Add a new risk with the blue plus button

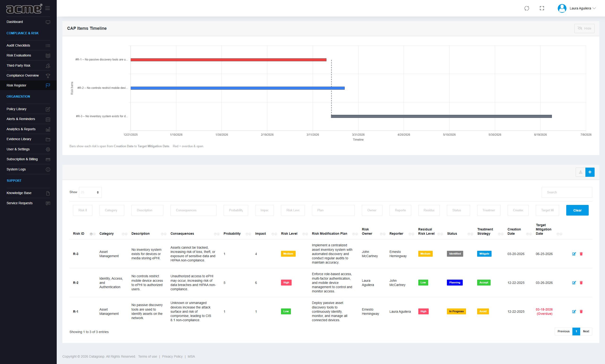(590, 172)
